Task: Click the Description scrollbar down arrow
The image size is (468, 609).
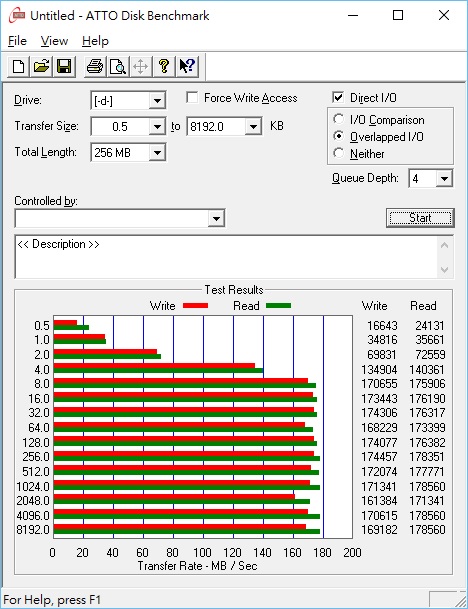Action: tap(445, 269)
